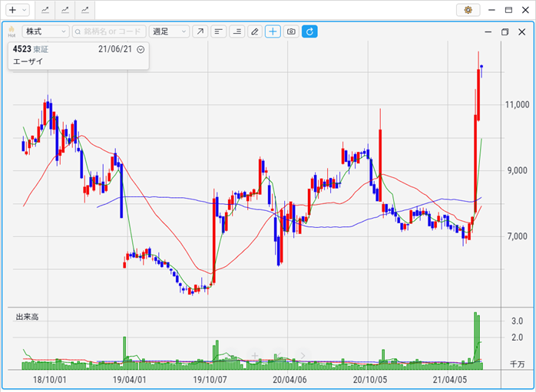Open the 株式 instrument type dropdown
536x392 pixels.
point(46,31)
